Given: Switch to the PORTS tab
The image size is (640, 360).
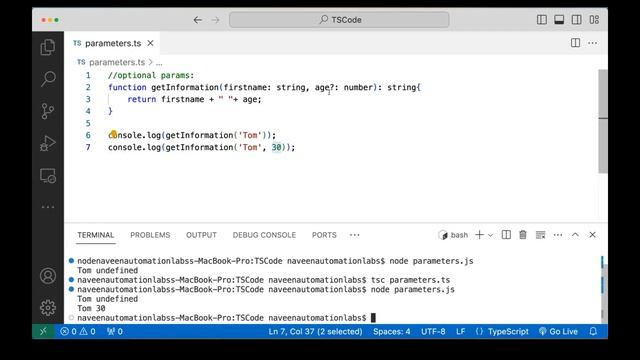Looking at the screenshot, I should [324, 235].
